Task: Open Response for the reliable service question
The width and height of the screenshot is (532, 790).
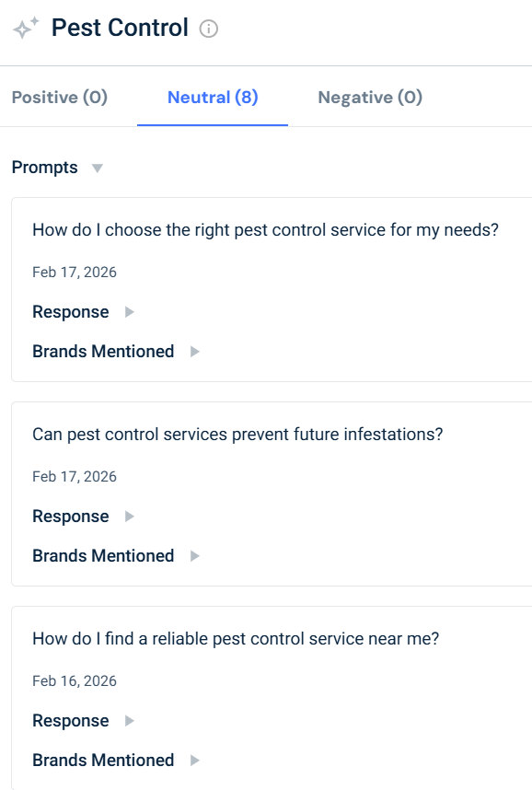Action: (x=71, y=720)
